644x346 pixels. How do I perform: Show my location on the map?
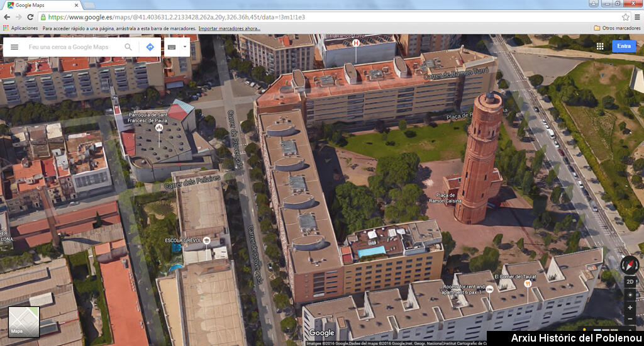[x=630, y=294]
